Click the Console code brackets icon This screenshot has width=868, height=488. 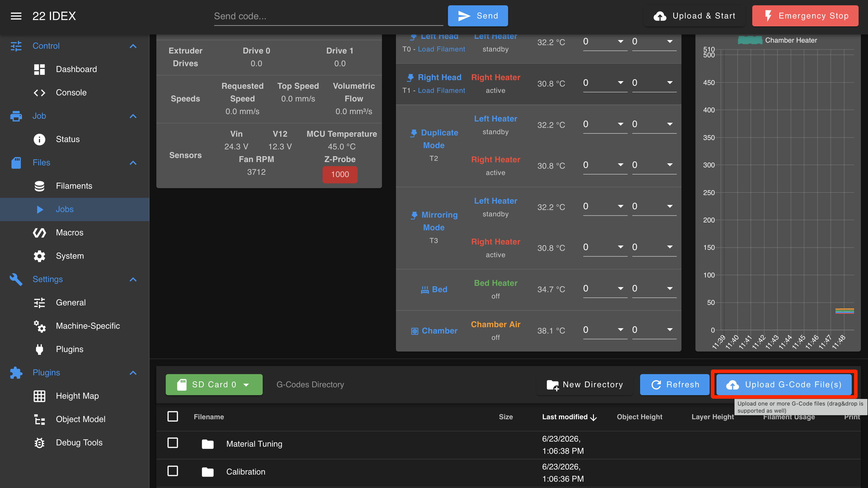(39, 93)
